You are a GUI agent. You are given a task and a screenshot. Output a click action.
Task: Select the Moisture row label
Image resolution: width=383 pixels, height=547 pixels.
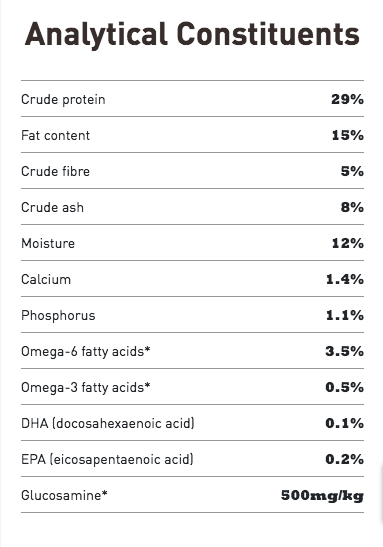[48, 243]
